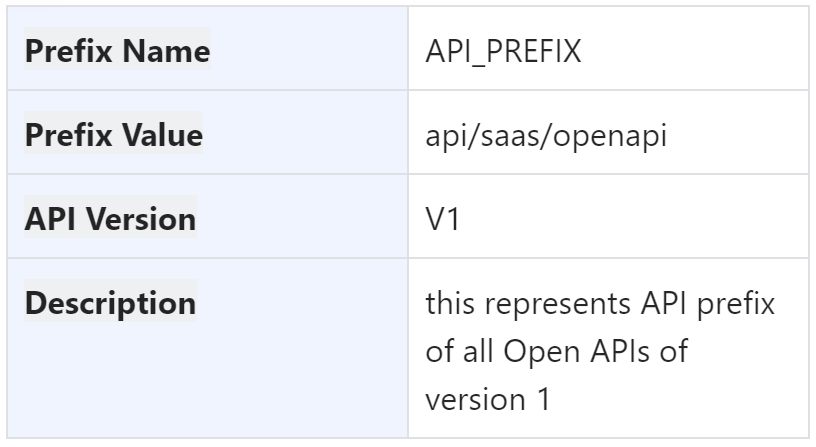
Task: Select the API_PREFIX value text
Action: click(x=503, y=52)
